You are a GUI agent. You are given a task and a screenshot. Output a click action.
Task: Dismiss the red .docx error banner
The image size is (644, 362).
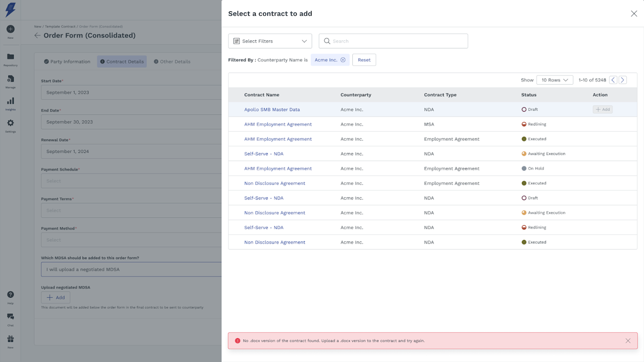[x=628, y=341]
